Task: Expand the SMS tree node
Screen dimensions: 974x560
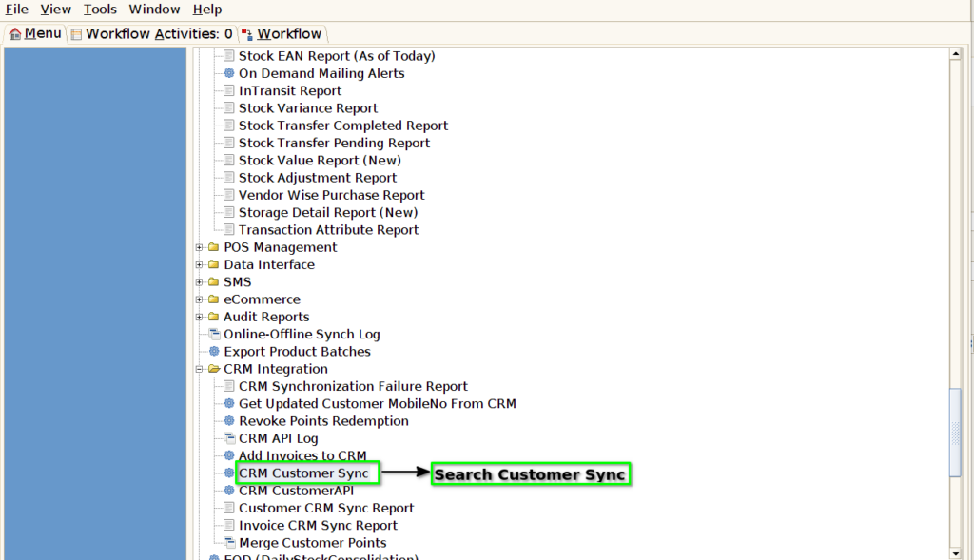Action: [x=200, y=281]
